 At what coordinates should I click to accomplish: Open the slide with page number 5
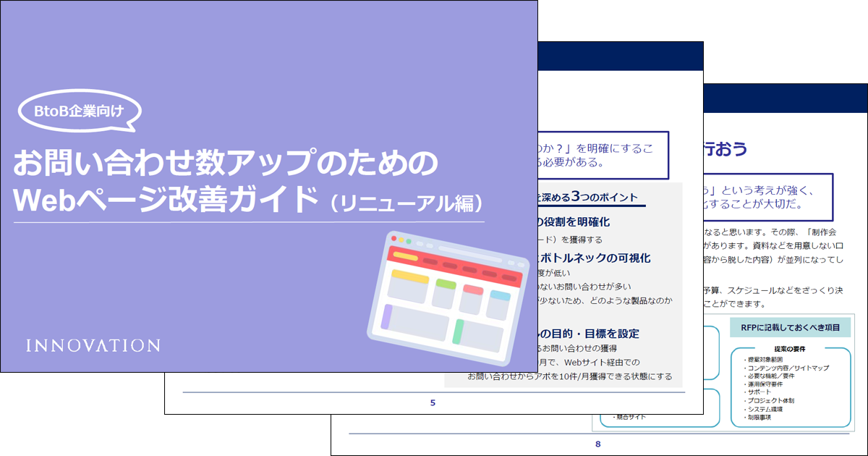click(433, 402)
